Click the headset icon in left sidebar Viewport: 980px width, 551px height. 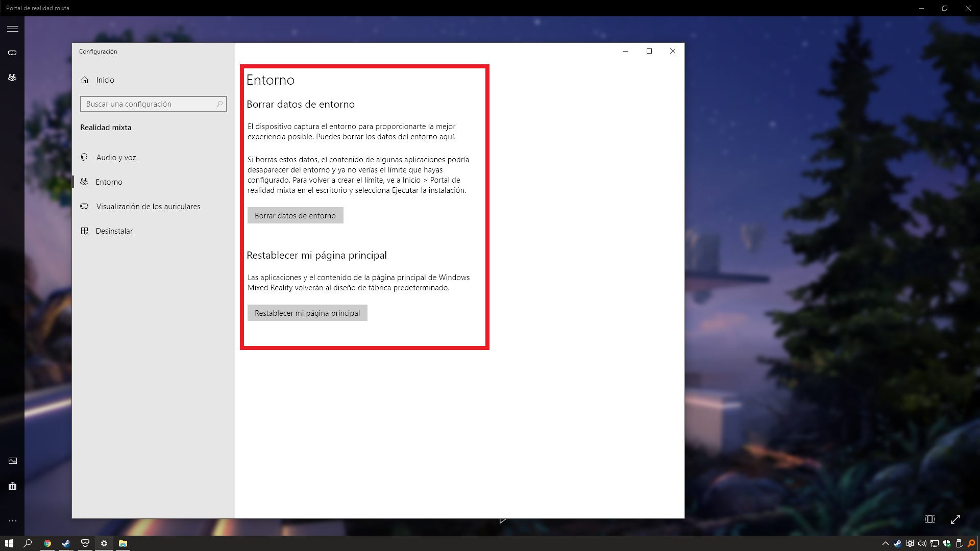point(12,53)
